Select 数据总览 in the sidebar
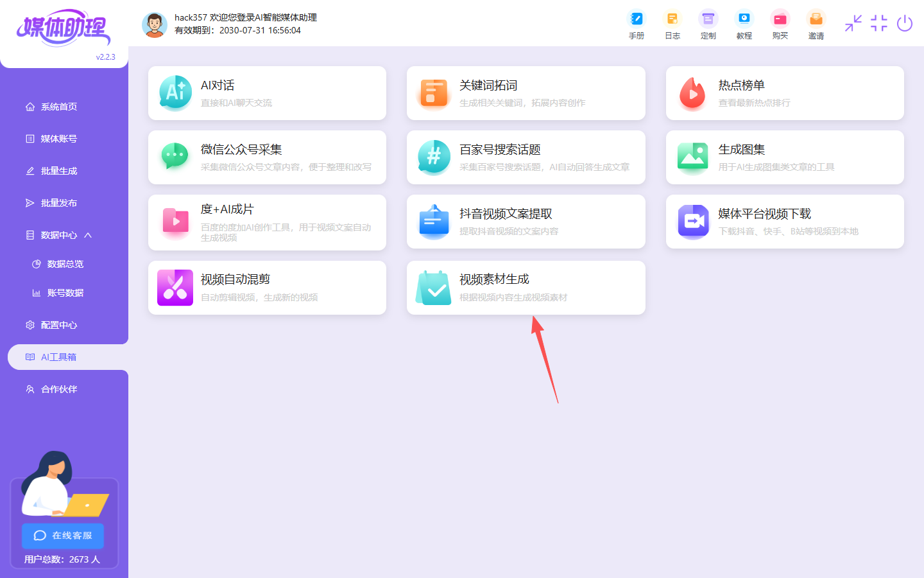This screenshot has width=924, height=578. (x=65, y=264)
